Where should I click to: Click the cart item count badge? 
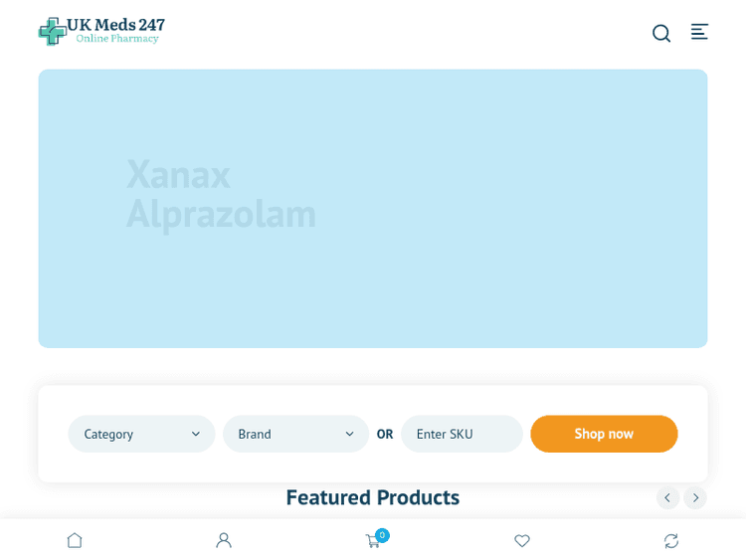pyautogui.click(x=382, y=535)
